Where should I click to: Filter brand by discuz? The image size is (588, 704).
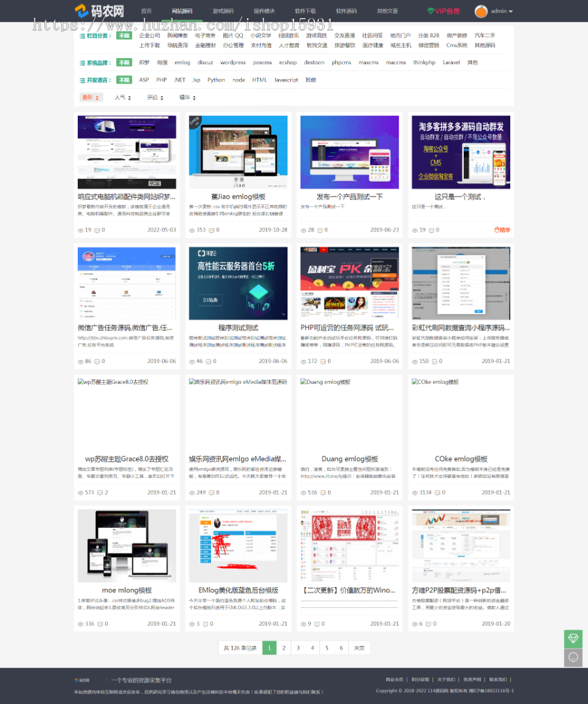click(x=205, y=63)
